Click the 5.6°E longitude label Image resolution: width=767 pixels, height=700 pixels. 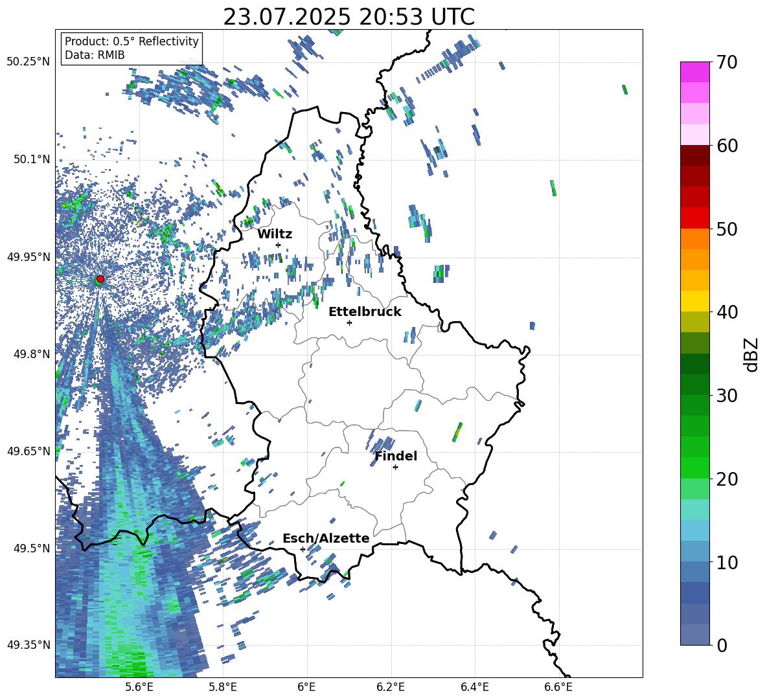point(139,687)
